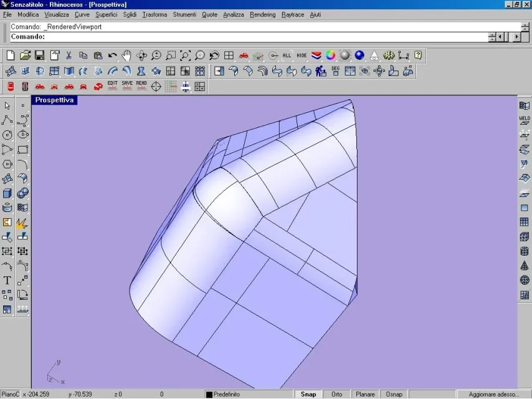This screenshot has height=399, width=532.
Task: Cut selection with the scissors icon
Action: pyautogui.click(x=69, y=55)
